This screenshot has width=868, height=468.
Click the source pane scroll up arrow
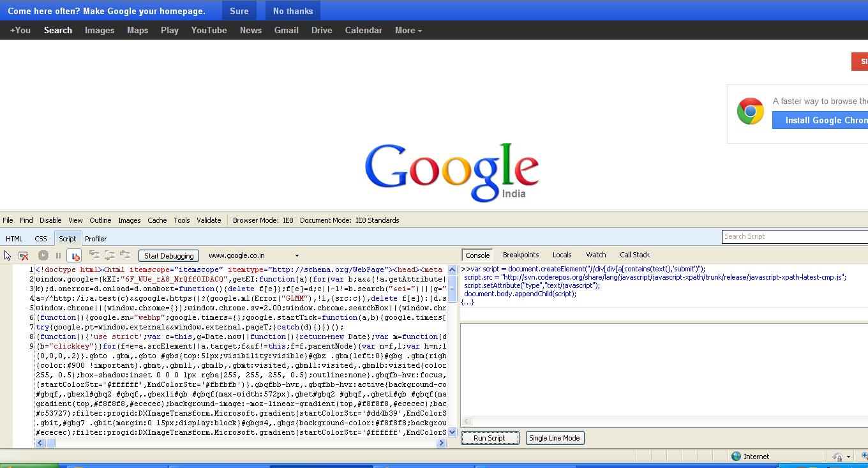point(453,270)
